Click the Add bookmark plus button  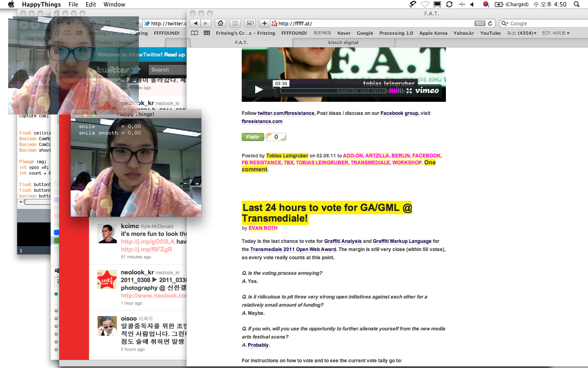click(x=264, y=23)
